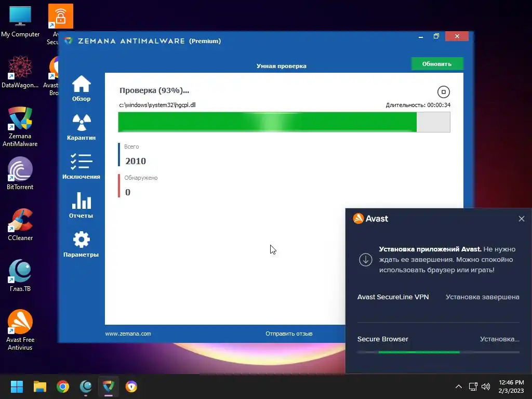This screenshot has width=532, height=399.
Task: Open File Explorer from the taskbar
Action: (39, 387)
